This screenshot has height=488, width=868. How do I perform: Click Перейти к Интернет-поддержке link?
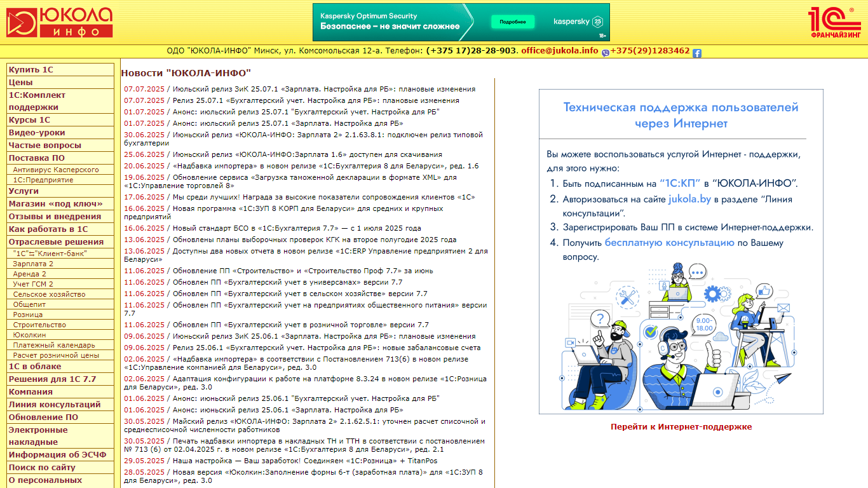click(681, 427)
